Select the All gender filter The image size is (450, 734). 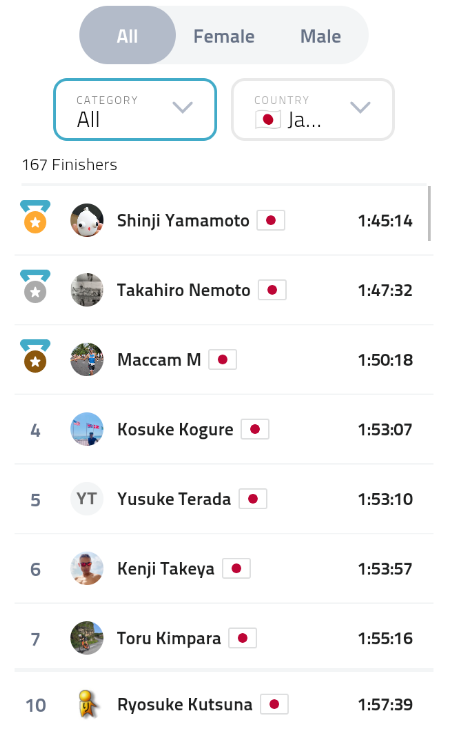coord(127,35)
